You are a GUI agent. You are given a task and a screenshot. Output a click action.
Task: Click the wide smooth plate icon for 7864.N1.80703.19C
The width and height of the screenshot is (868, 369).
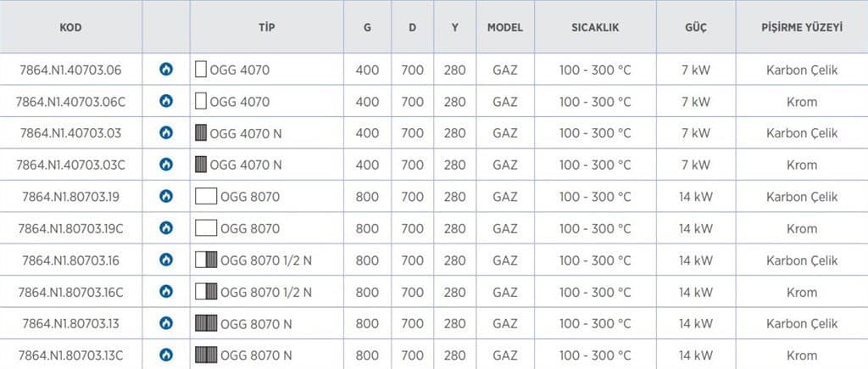[x=206, y=228]
